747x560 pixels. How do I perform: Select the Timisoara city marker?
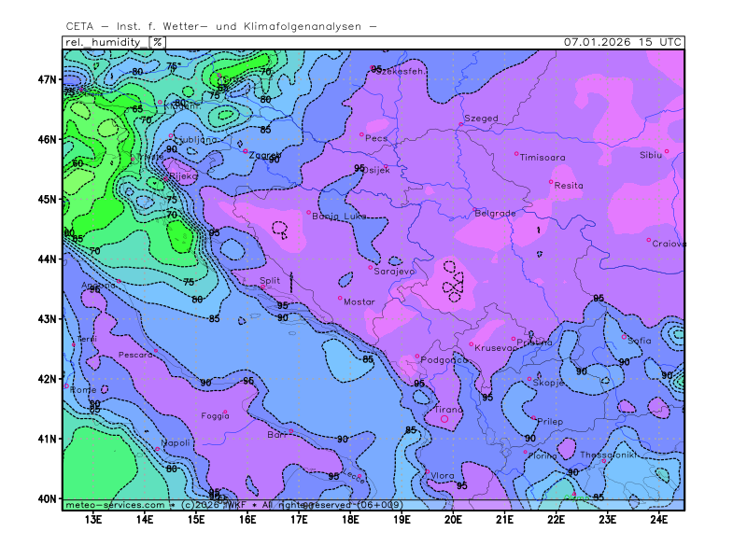pyautogui.click(x=516, y=154)
